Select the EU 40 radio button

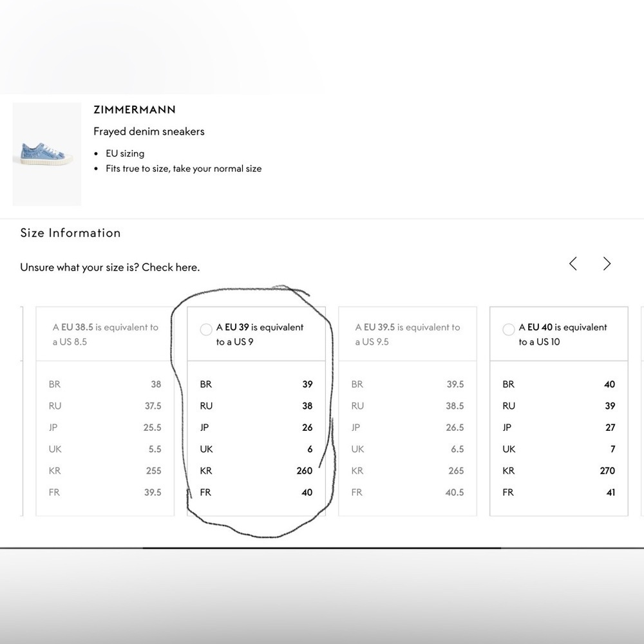[x=509, y=329]
